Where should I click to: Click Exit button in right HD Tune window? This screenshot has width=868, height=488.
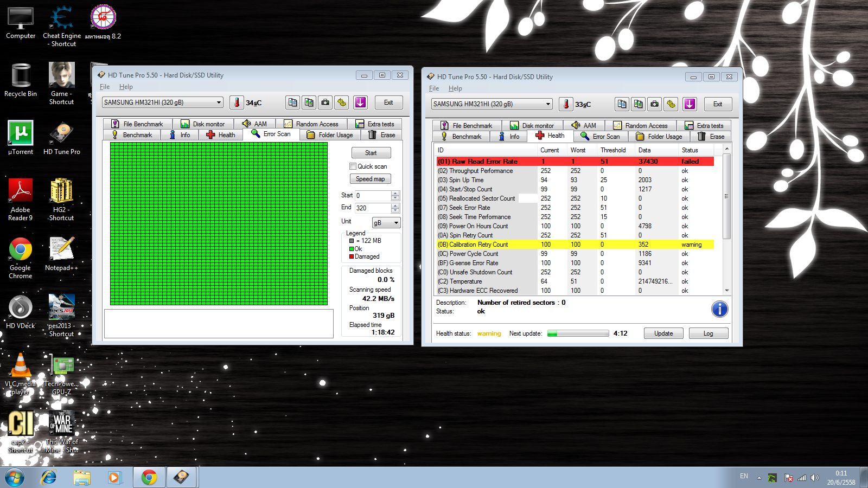(718, 104)
